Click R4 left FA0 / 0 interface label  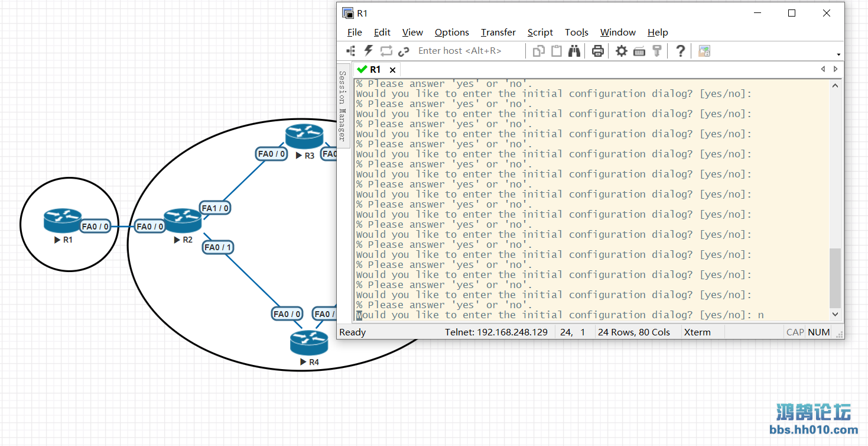click(288, 314)
